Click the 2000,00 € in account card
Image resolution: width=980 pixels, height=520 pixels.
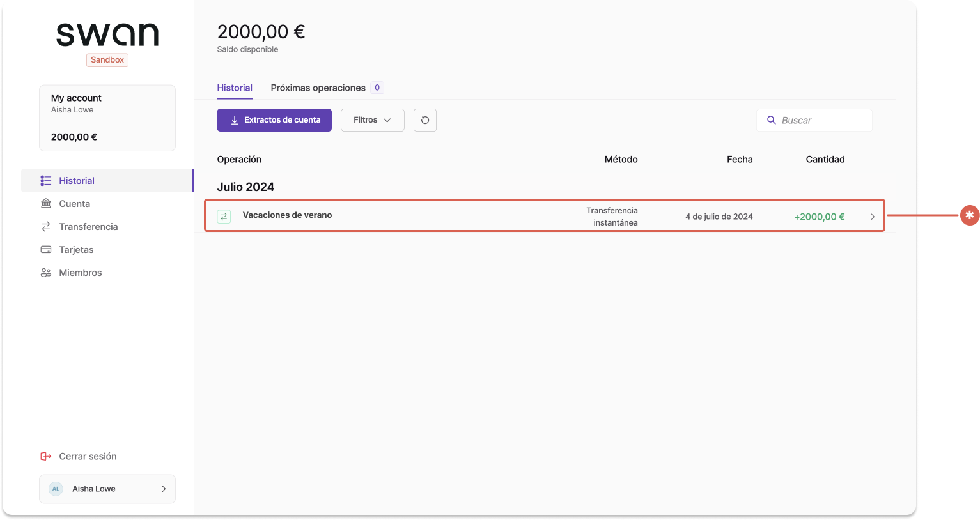pos(74,137)
